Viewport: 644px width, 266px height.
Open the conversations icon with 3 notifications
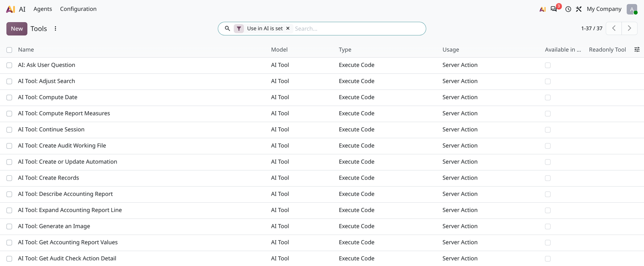tap(554, 9)
